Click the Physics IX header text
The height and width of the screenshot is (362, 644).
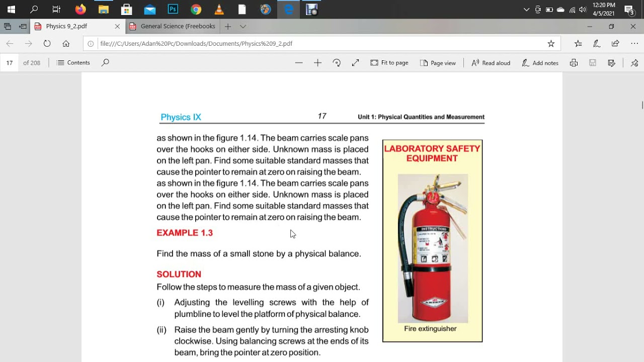[x=181, y=117]
